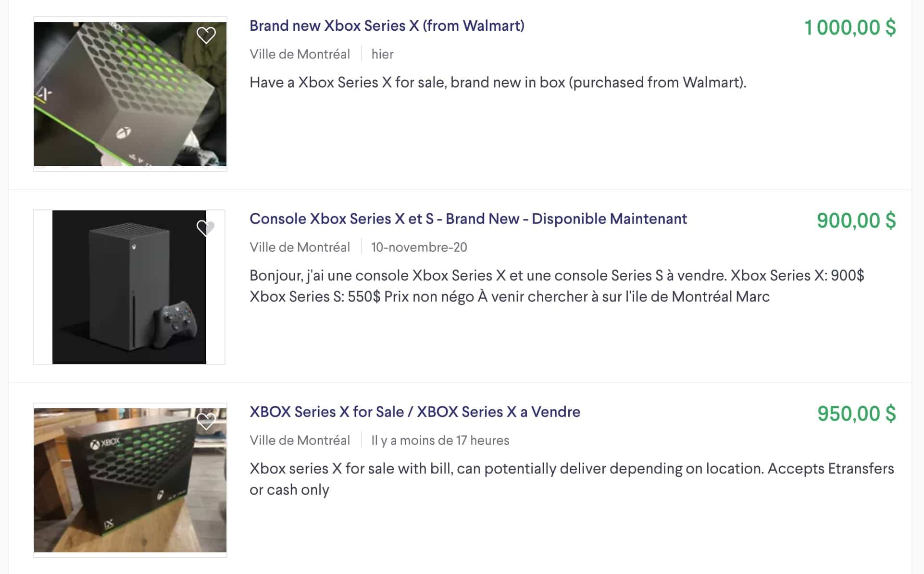The width and height of the screenshot is (924, 574).
Task: Click Ville de Montréal on the 950 $ listing
Action: pyautogui.click(x=300, y=440)
